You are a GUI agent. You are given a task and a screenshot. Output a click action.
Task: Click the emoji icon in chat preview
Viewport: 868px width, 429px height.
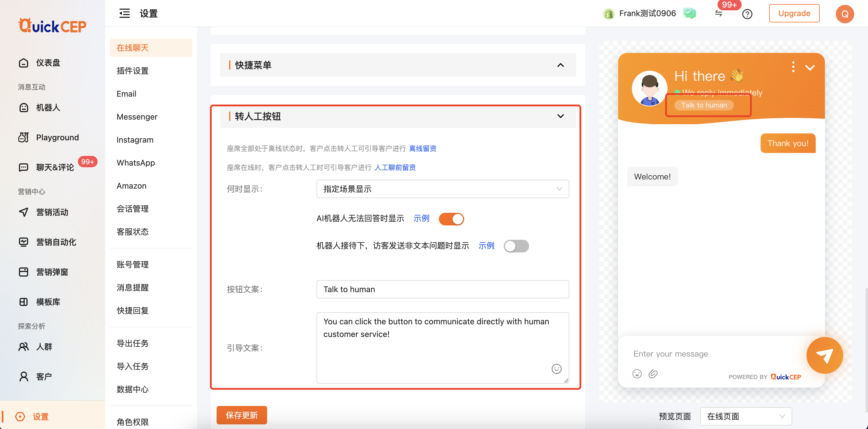pyautogui.click(x=637, y=374)
